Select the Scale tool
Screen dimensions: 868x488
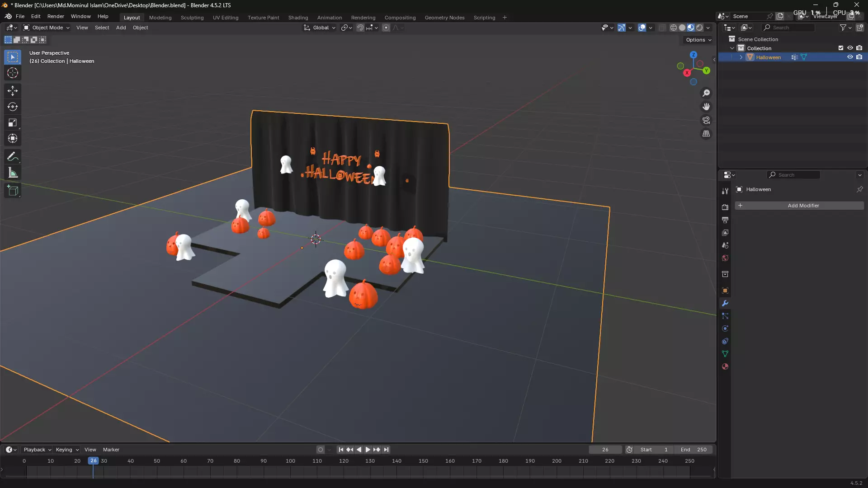click(x=13, y=122)
